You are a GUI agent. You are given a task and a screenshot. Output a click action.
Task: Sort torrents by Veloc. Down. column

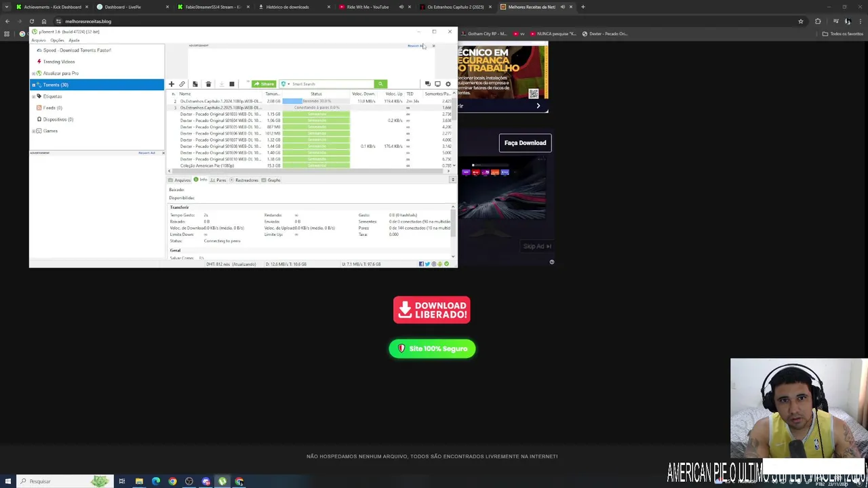pyautogui.click(x=363, y=94)
